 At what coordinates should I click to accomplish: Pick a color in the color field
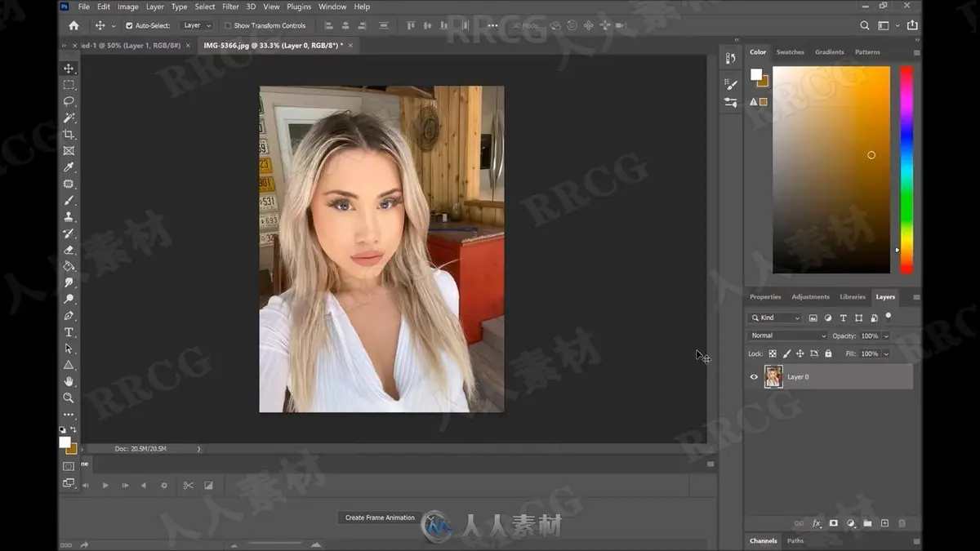[x=831, y=170]
